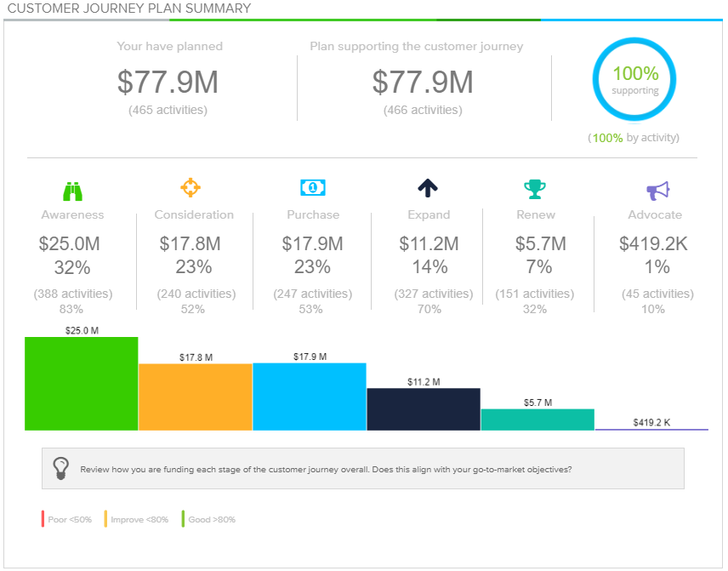Screen dimensions: 728x571
Task: Click the Purchase stage label
Action: coord(313,214)
